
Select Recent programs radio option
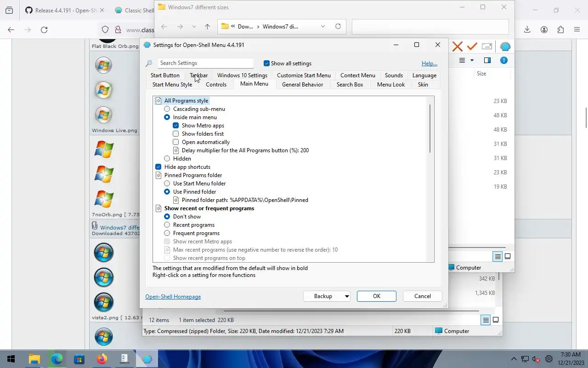tap(167, 225)
